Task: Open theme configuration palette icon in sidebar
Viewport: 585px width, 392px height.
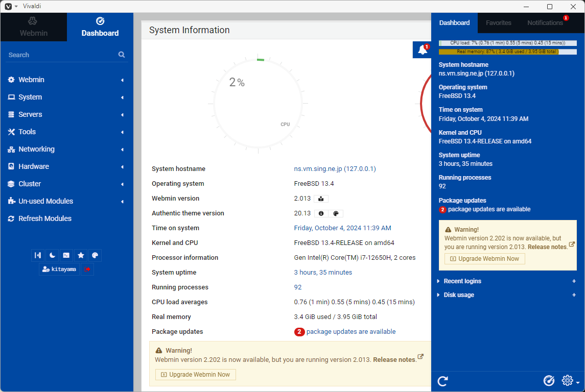Action: click(x=95, y=255)
